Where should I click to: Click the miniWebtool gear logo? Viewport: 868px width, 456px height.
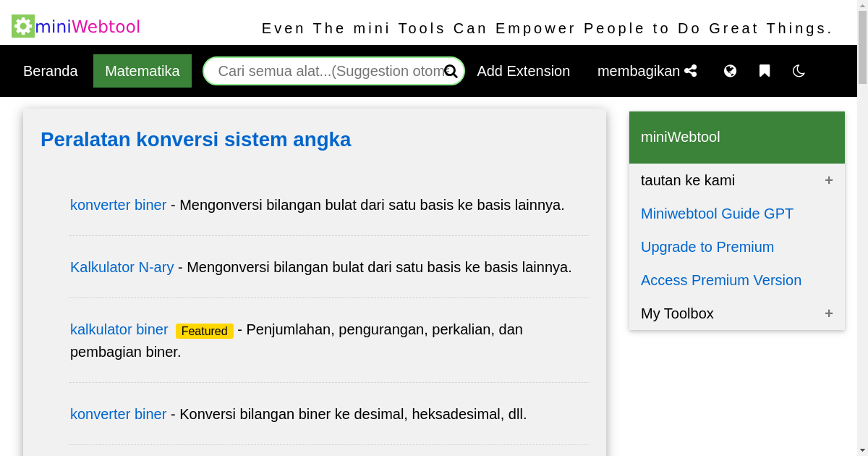[x=21, y=26]
